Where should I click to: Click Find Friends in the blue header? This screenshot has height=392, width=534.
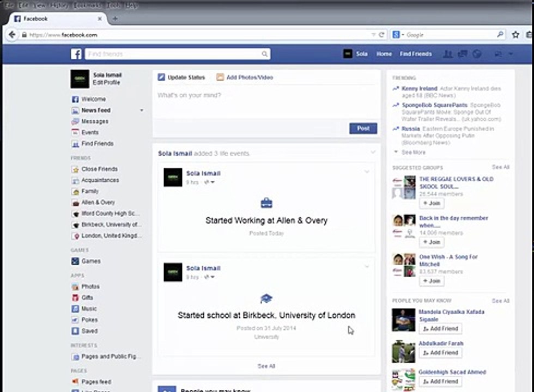(415, 54)
